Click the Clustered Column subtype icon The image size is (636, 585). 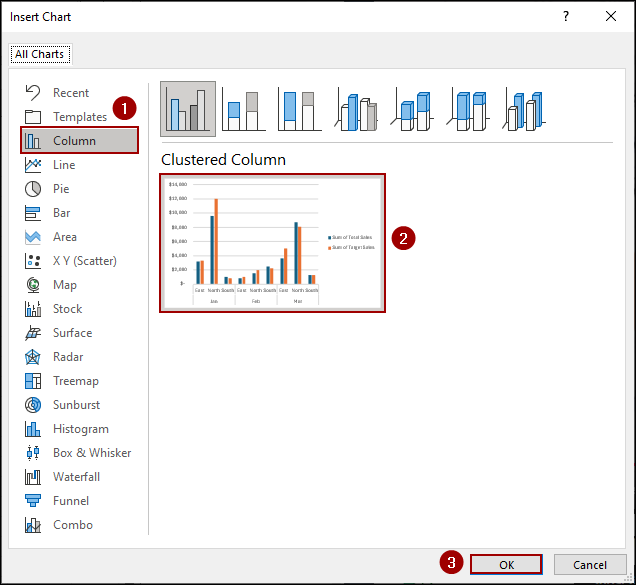pos(188,109)
